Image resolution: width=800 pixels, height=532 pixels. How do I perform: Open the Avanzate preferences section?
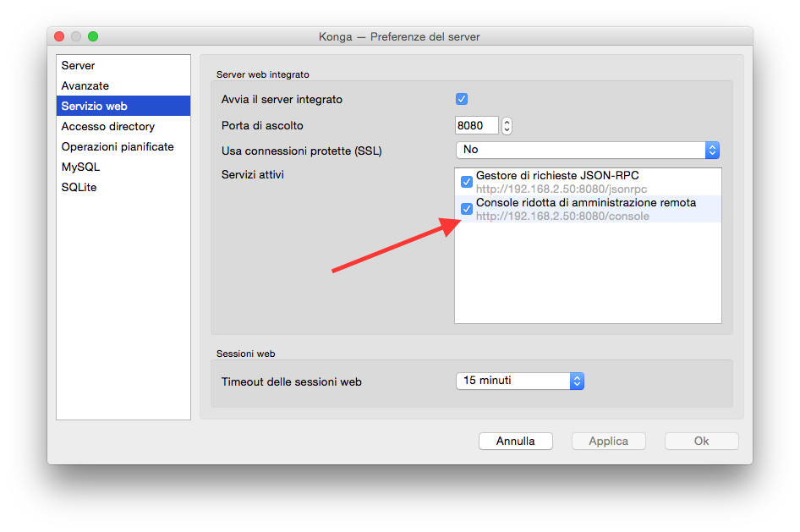85,86
